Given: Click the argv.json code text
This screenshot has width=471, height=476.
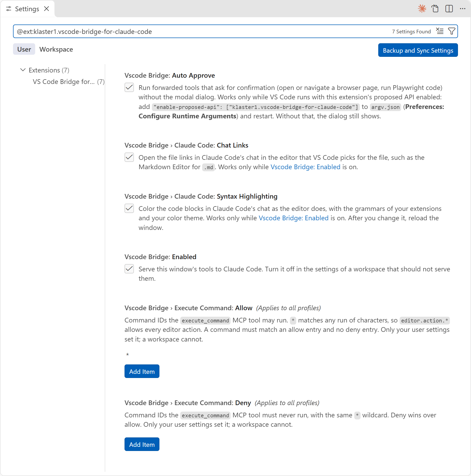Looking at the screenshot, I should click(x=385, y=107).
